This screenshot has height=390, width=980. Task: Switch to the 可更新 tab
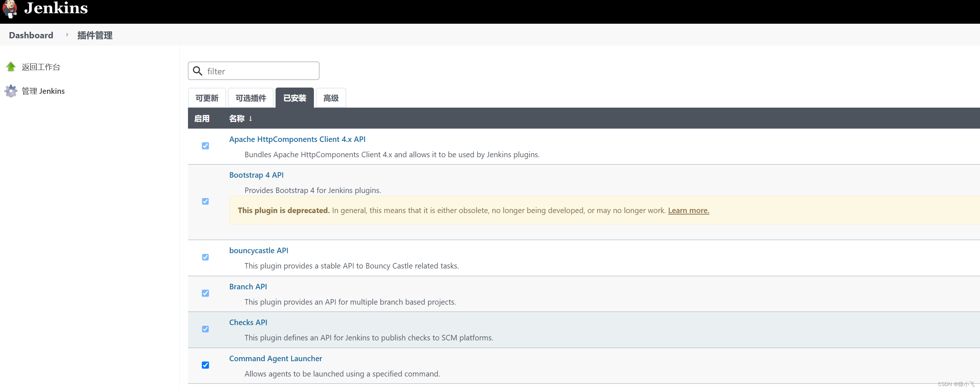(x=207, y=98)
